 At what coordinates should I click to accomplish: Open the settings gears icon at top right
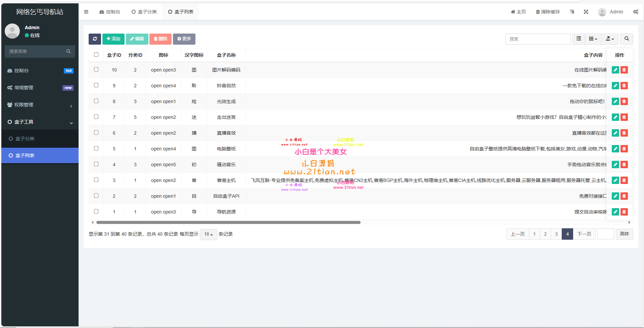[636, 12]
